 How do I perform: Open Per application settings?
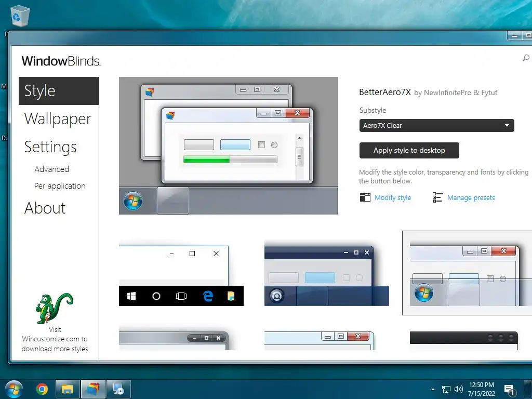click(60, 186)
